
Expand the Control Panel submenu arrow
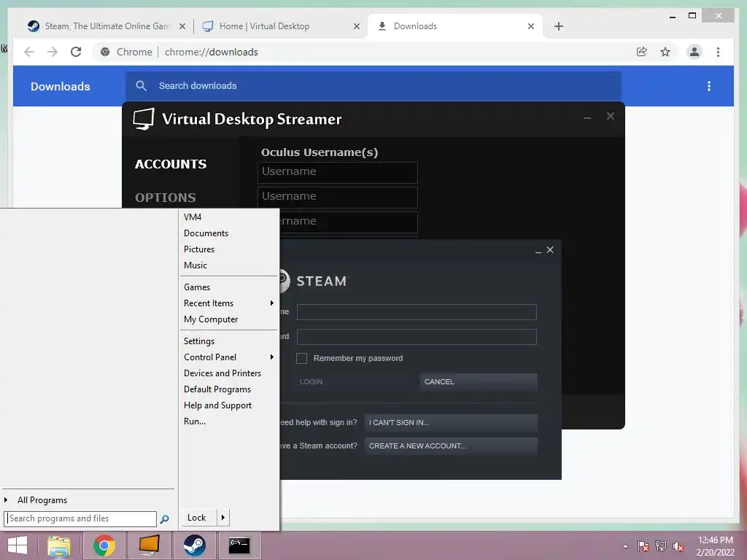[271, 357]
